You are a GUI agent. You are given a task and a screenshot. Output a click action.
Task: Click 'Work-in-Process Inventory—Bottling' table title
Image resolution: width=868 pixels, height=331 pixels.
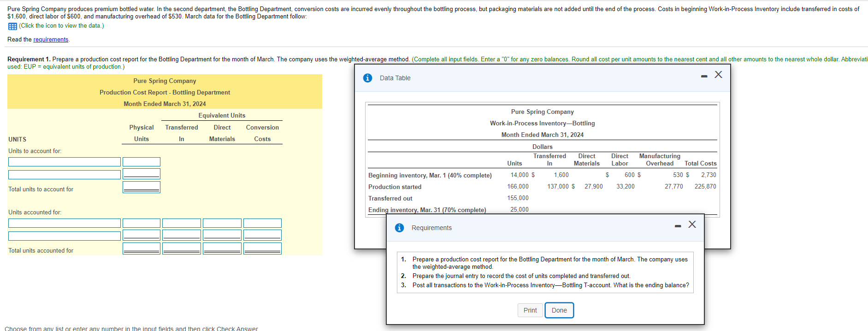542,123
